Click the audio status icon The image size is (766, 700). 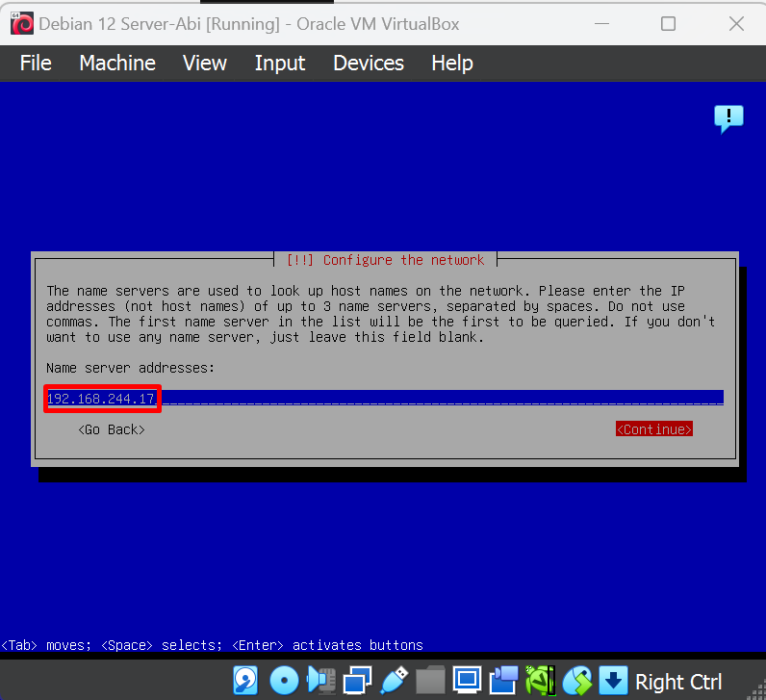coord(321,681)
